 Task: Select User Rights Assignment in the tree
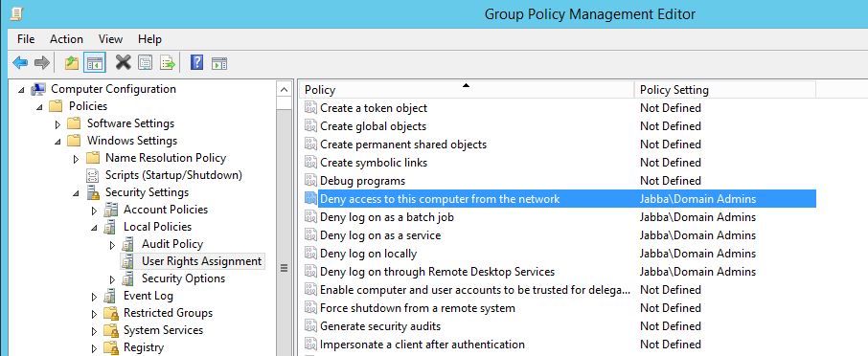(201, 261)
